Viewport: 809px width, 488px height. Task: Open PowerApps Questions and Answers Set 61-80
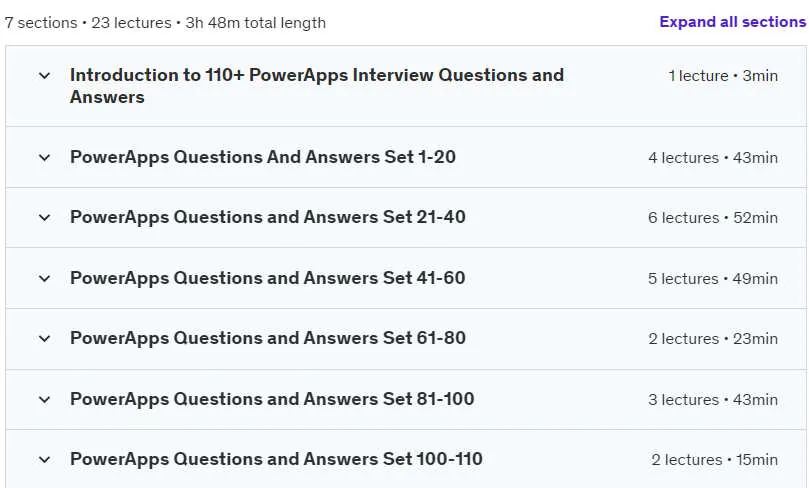click(x=268, y=338)
